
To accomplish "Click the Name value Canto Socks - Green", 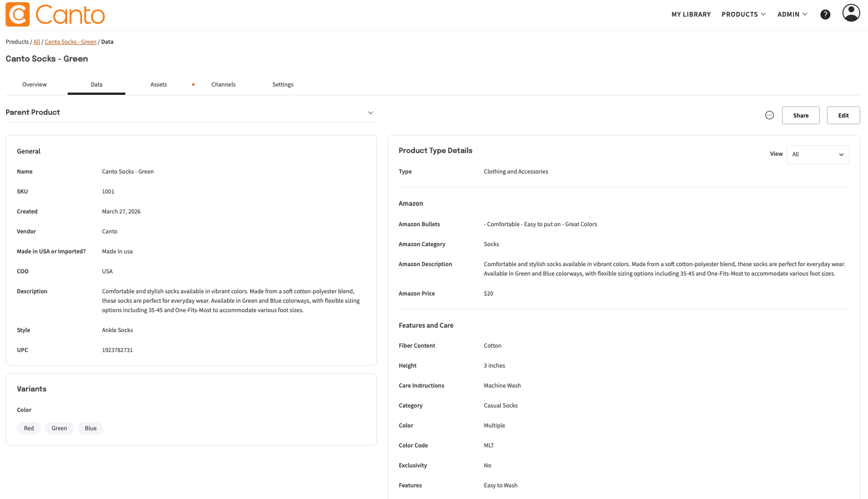I will tap(128, 172).
